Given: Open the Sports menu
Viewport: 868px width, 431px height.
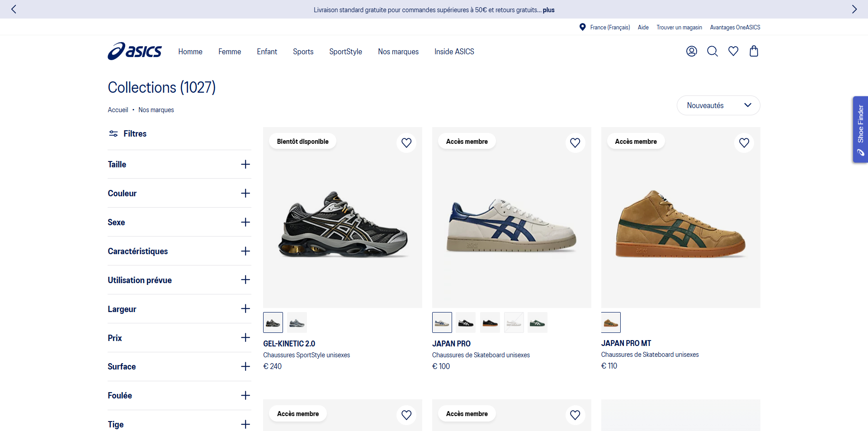Looking at the screenshot, I should click(x=303, y=52).
